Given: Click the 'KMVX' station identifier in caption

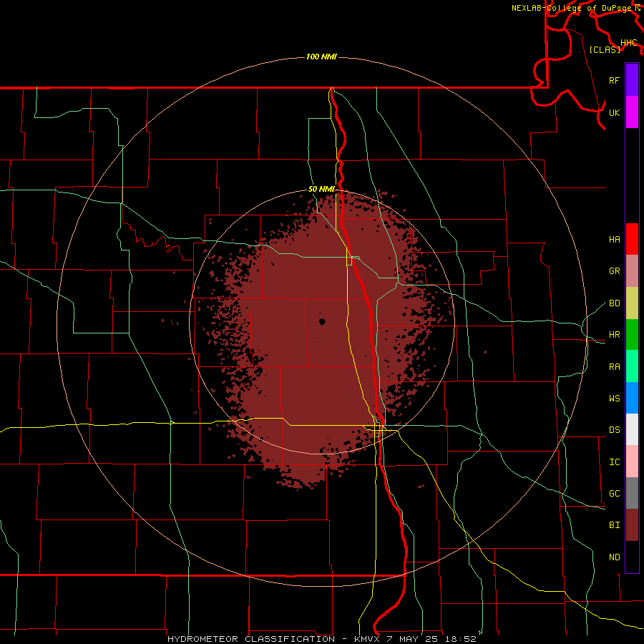Looking at the screenshot, I should 369,639.
